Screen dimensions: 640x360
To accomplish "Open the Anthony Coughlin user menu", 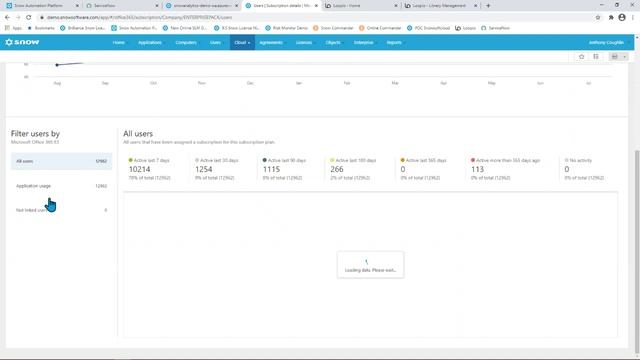I will click(606, 42).
